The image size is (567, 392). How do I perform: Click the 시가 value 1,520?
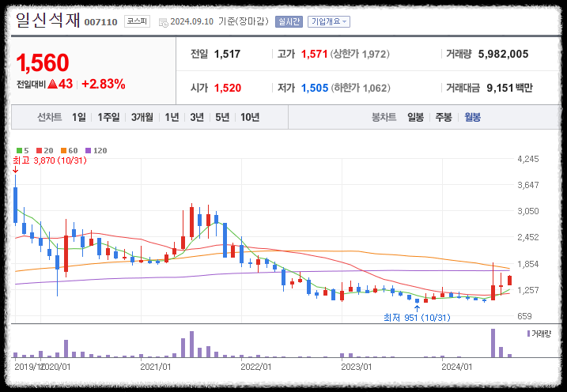[x=228, y=88]
